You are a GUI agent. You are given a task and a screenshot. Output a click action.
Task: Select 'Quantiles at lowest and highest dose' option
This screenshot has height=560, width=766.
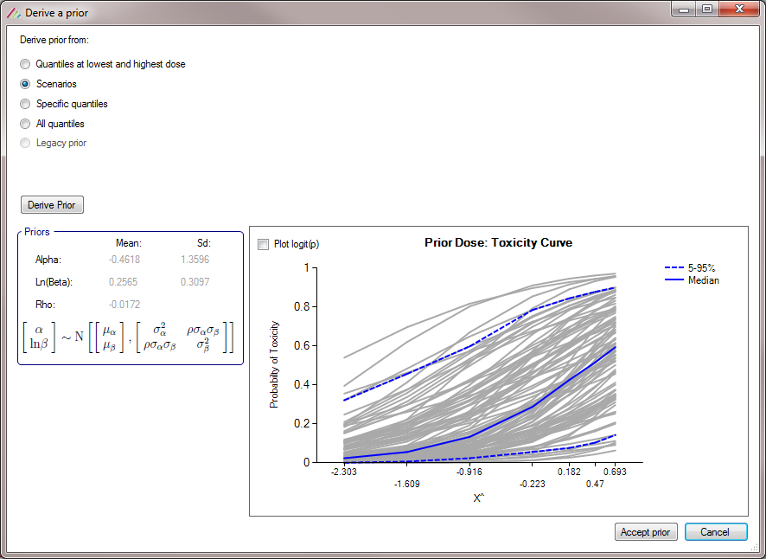click(26, 64)
